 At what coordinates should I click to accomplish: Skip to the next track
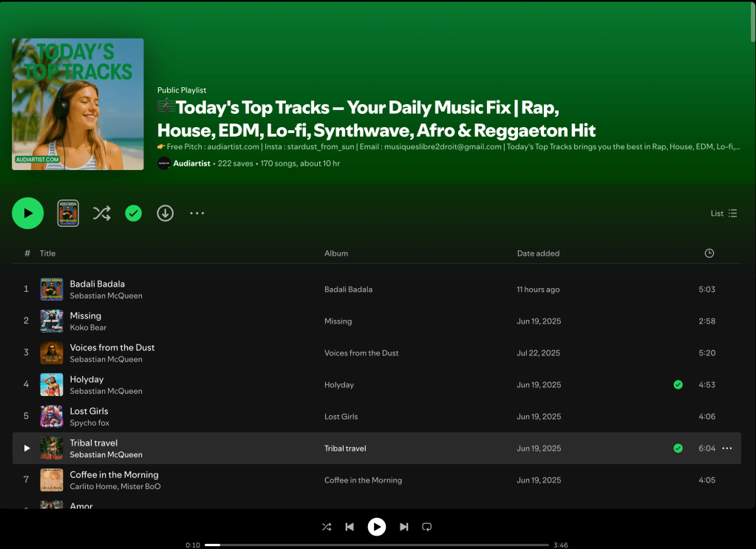pyautogui.click(x=404, y=527)
